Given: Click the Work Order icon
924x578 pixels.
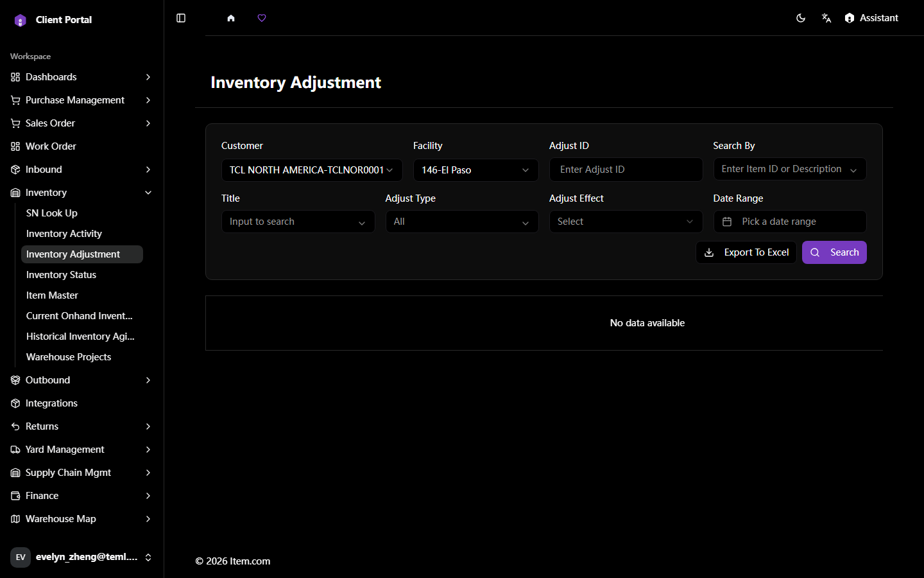Looking at the screenshot, I should pos(15,146).
